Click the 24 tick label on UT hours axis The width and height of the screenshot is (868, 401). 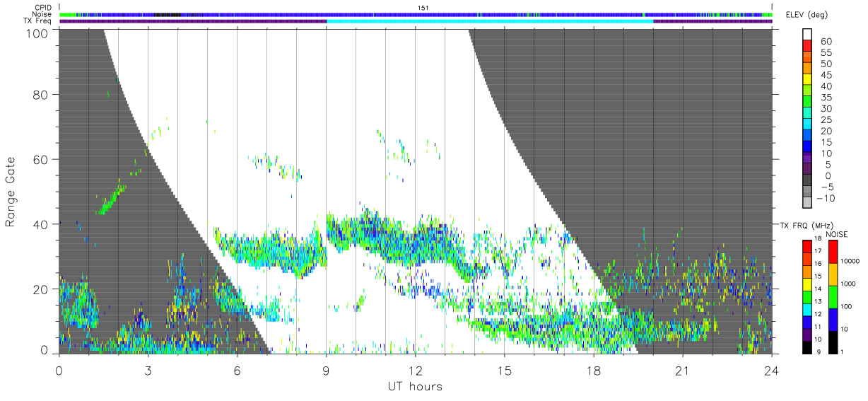pos(771,371)
